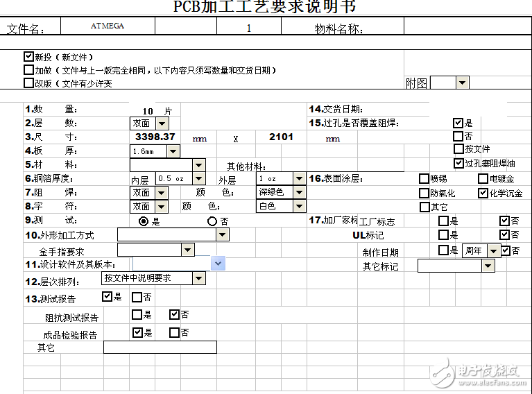The height and width of the screenshot is (394, 532).
Task: Tick the 改版 checkbox
Action: [28, 83]
